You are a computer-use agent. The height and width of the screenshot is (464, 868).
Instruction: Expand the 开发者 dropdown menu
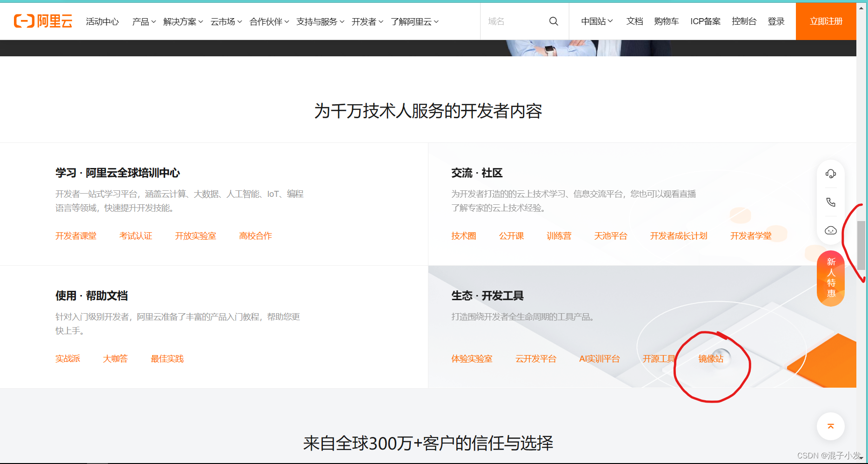click(x=367, y=22)
